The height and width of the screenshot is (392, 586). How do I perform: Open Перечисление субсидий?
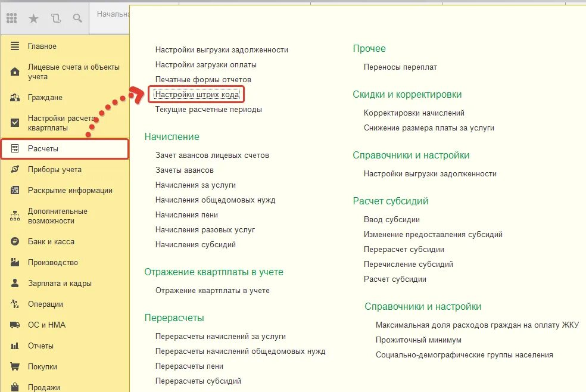tap(409, 265)
